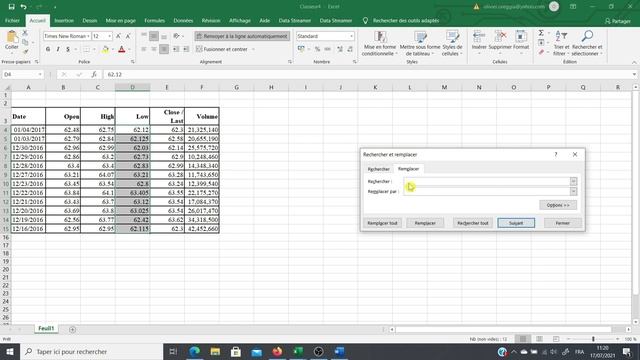Screen dimensions: 640x360
Task: Open the Windows Start menu
Action: [x=10, y=351]
